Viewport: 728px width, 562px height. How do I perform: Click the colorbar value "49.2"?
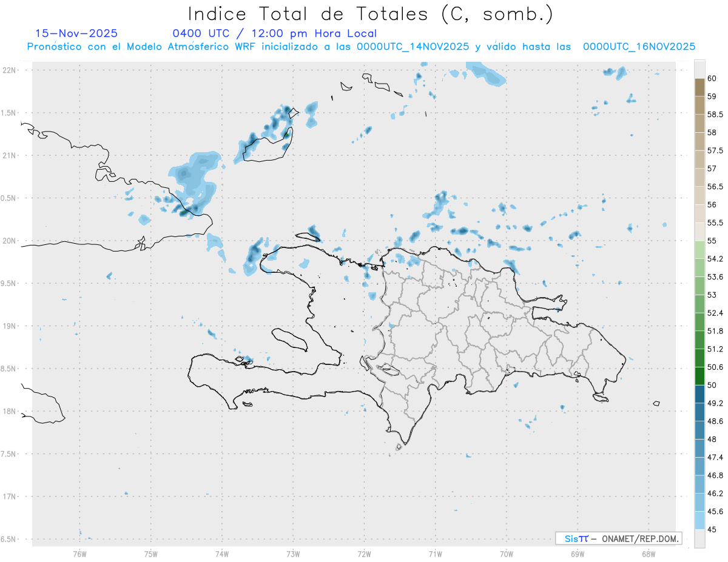715,403
